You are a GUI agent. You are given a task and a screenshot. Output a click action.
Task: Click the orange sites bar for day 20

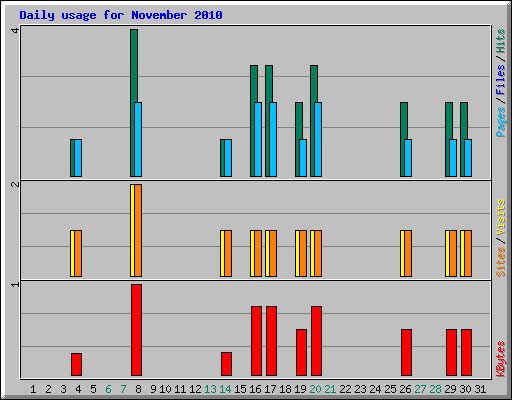point(318,253)
